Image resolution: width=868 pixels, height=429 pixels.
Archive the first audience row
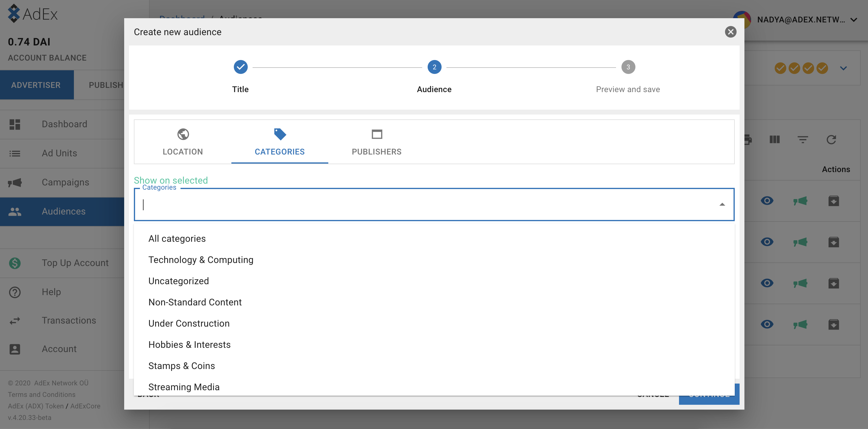(834, 201)
